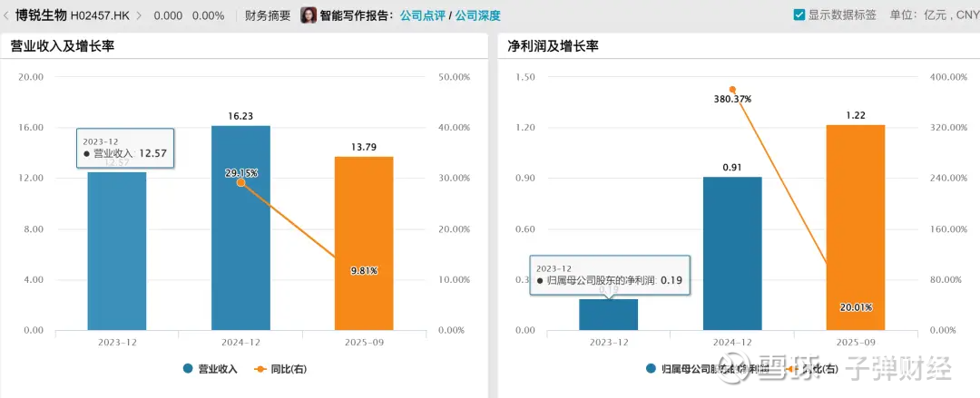
Task: Click the 0.91 net profit bar
Action: click(732, 253)
